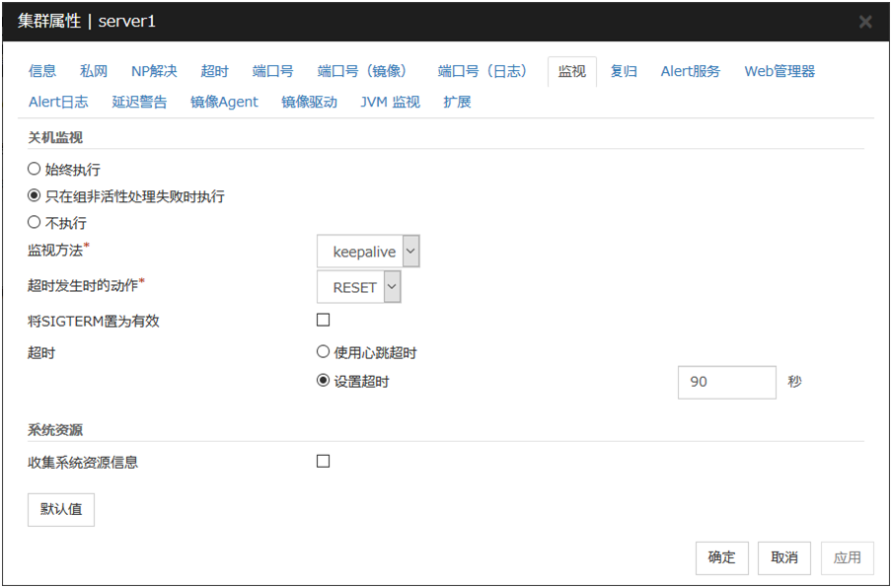Image resolution: width=892 pixels, height=588 pixels.
Task: Open the Web管理器 tab
Action: pos(780,71)
